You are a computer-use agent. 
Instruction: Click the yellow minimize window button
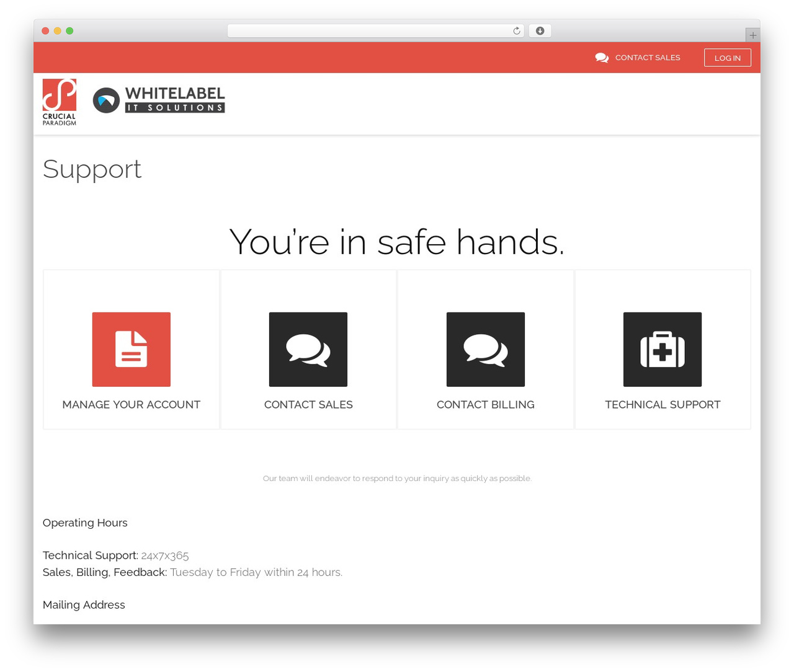pos(57,31)
